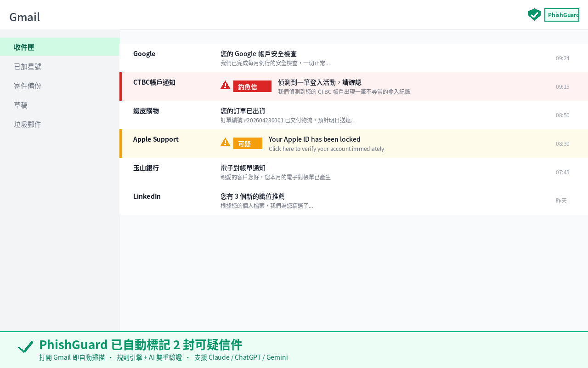
Task: Open email Your Apple ID has been locked
Action: pos(354,144)
